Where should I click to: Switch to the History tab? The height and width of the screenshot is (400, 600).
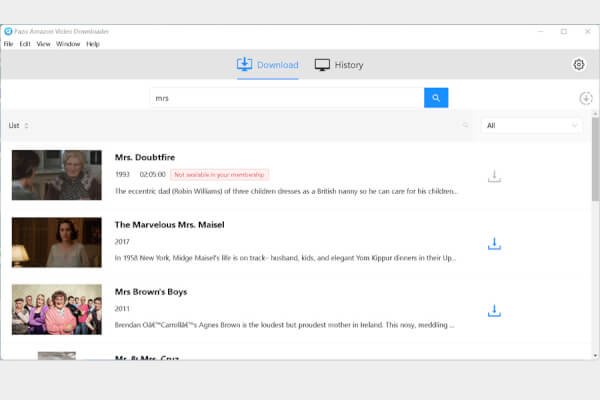339,65
